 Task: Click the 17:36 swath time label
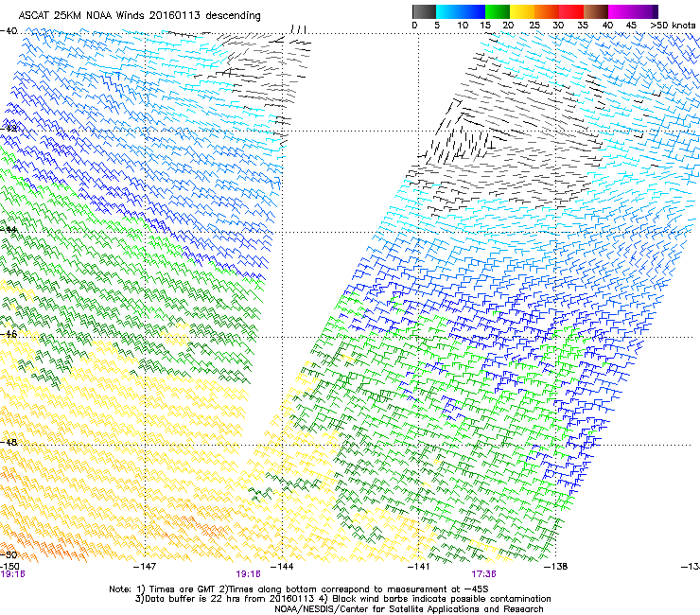(484, 574)
